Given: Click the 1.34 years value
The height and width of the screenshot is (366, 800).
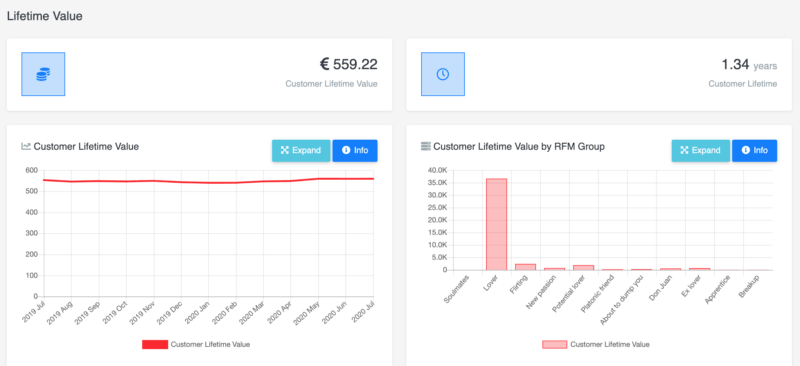Looking at the screenshot, I should click(x=749, y=65).
